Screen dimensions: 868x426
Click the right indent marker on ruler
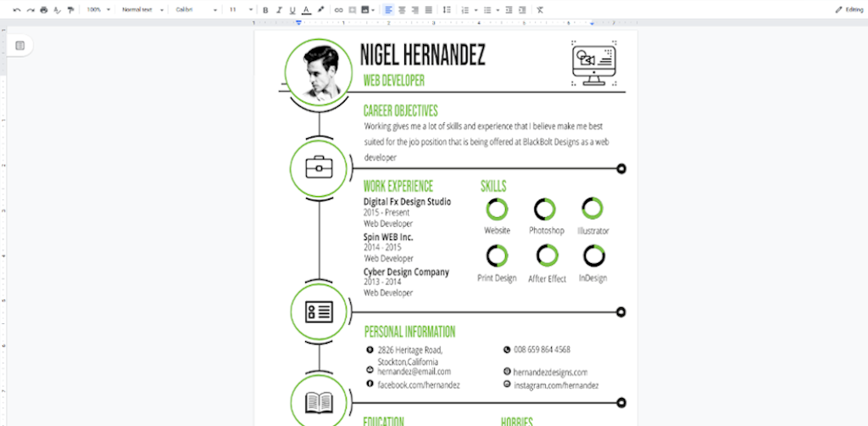[x=593, y=23]
